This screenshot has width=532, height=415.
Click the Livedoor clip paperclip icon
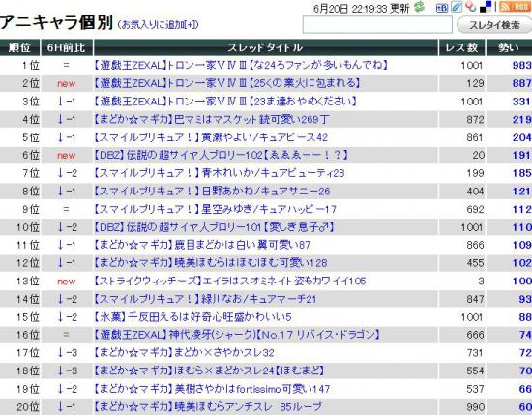coord(457,7)
